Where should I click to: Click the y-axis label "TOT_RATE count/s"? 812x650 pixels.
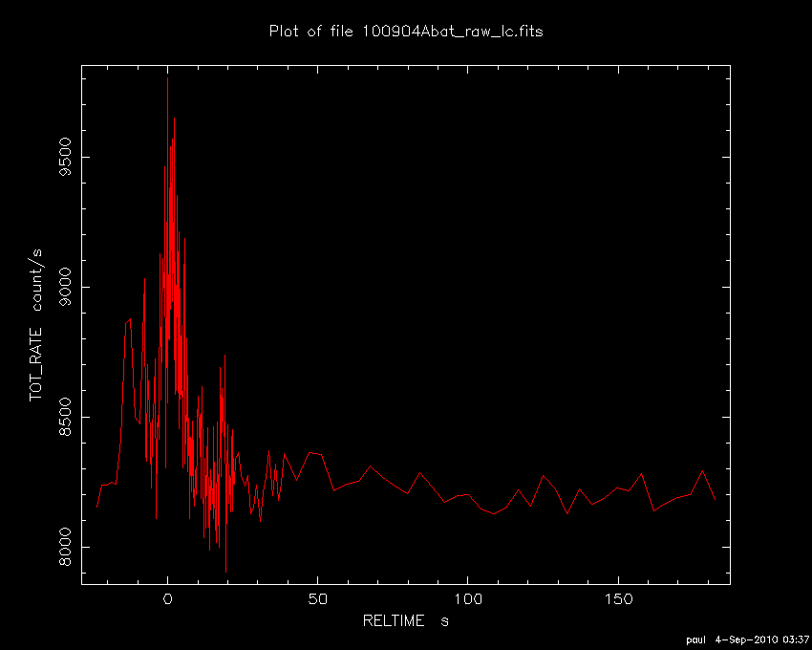coord(35,325)
